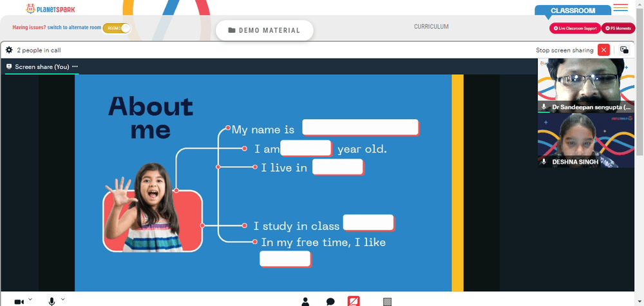Click Deshna Singh video tile
Image resolution: width=644 pixels, height=306 pixels.
point(585,140)
